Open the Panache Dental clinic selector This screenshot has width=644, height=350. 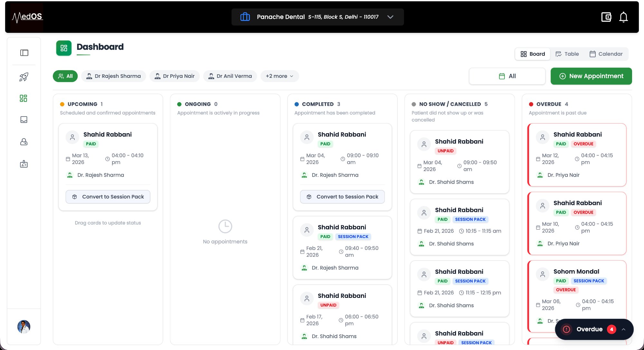click(x=317, y=17)
